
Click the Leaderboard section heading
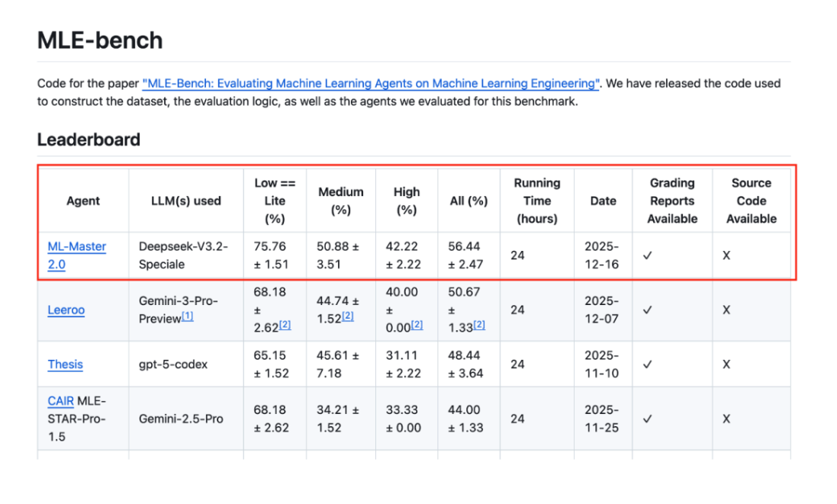(88, 140)
